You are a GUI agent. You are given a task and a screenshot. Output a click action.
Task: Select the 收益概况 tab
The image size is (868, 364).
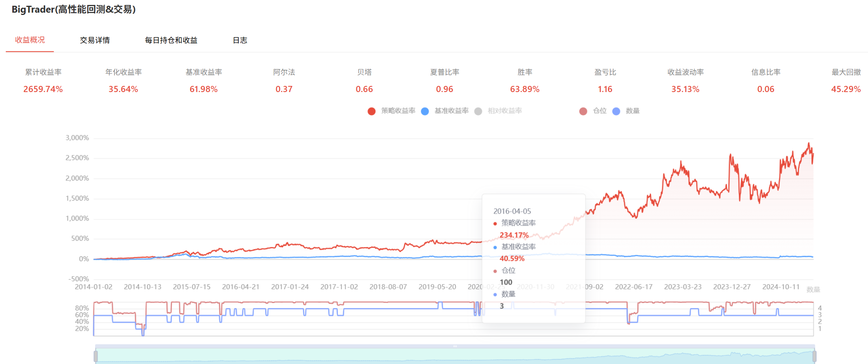30,40
